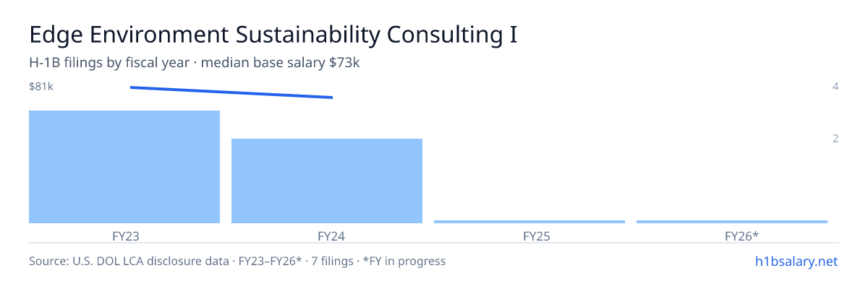Click the right axis value 2
The image size is (868, 289).
[835, 138]
